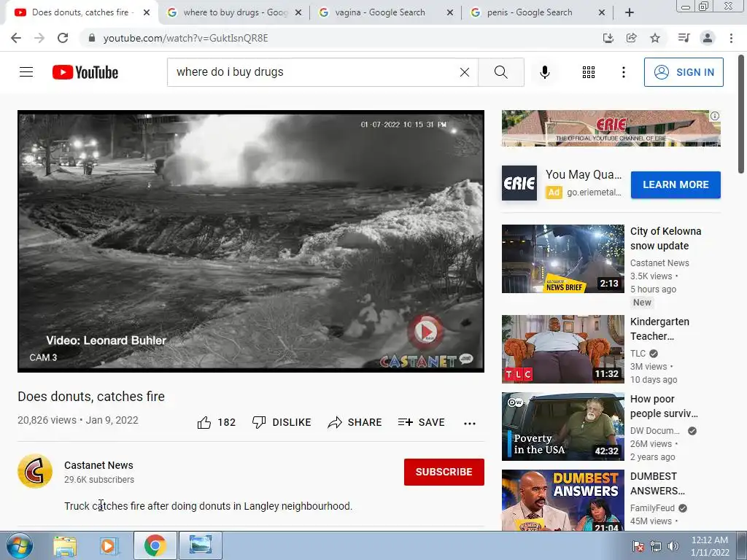Click the browser forward arrow
This screenshot has width=747, height=560.
tap(39, 38)
